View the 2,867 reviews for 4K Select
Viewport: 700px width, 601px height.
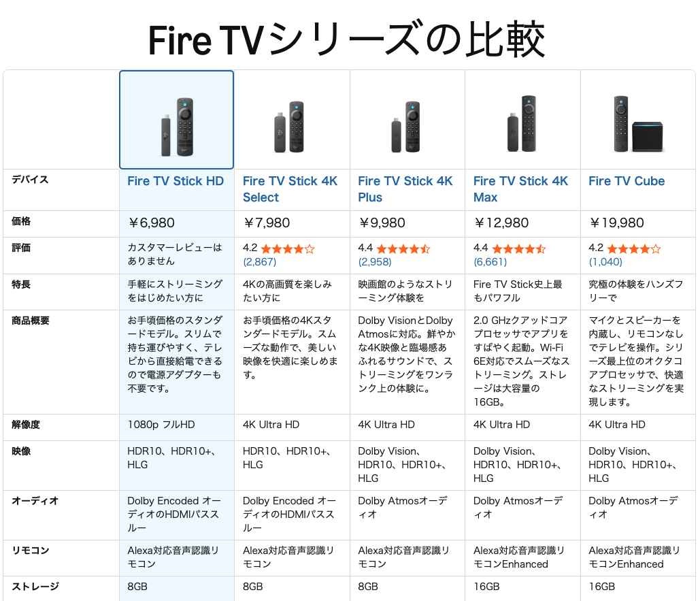pos(259,261)
